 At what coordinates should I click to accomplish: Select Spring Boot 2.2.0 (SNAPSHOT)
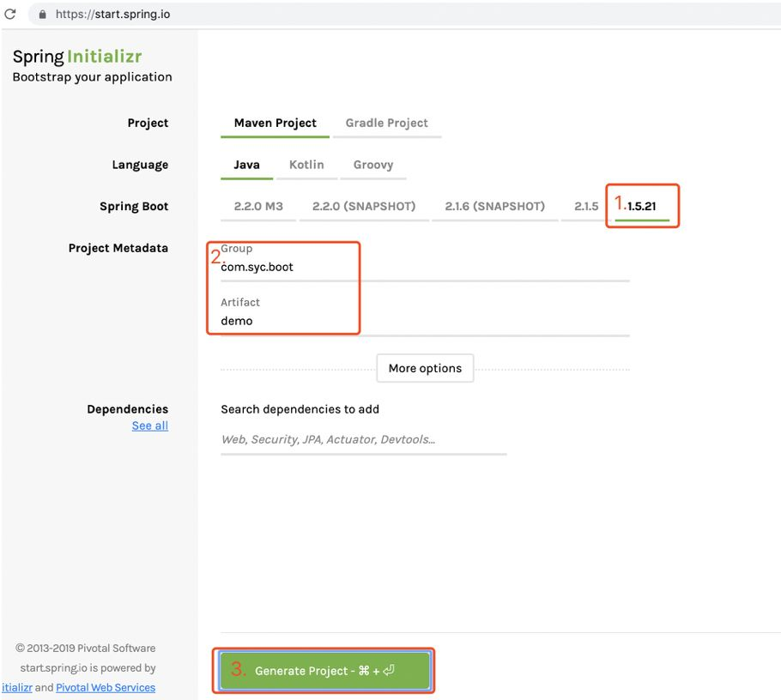[364, 206]
